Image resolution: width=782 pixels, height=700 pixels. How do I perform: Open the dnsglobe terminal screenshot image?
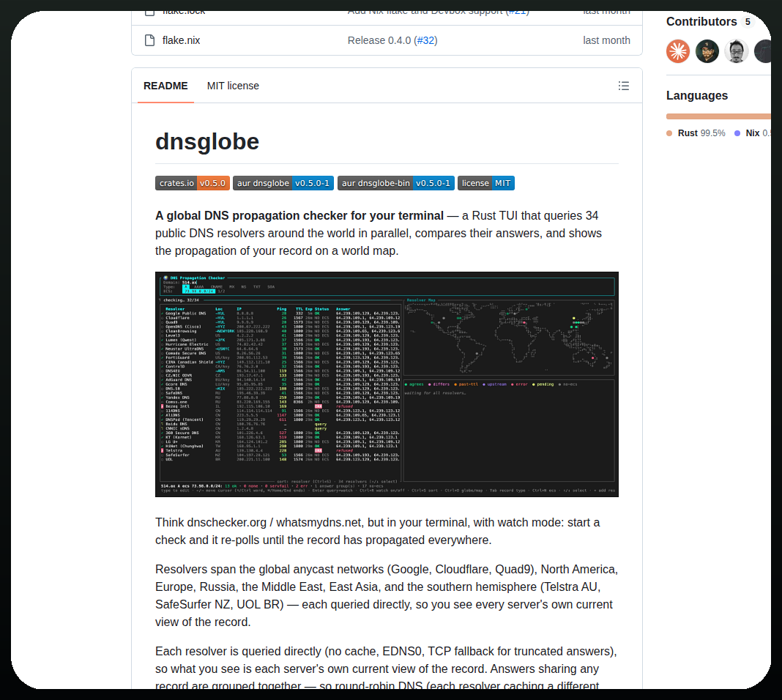(387, 384)
